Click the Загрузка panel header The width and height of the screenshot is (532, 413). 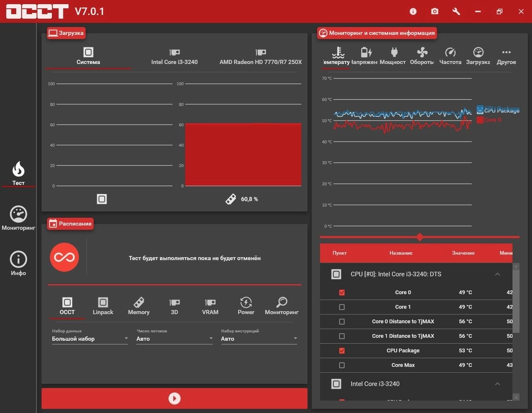click(x=66, y=33)
